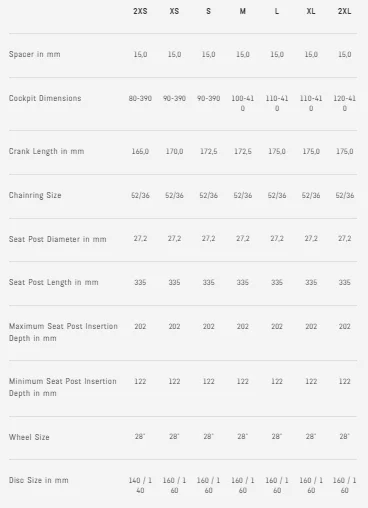The height and width of the screenshot is (508, 368).
Task: Click the M size column header
Action: tap(243, 11)
